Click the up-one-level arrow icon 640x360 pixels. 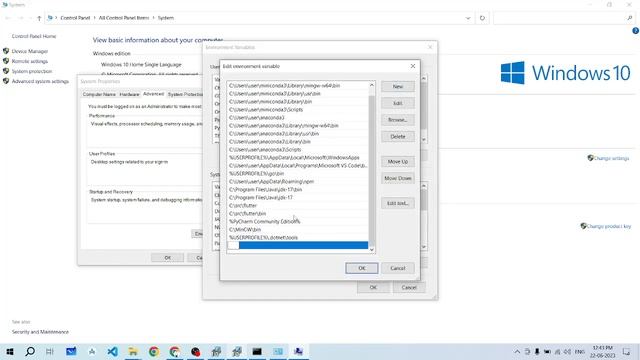(39, 18)
